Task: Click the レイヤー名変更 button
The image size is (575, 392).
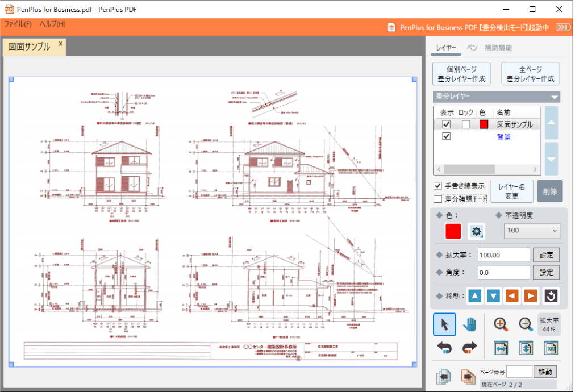Action: pos(511,191)
